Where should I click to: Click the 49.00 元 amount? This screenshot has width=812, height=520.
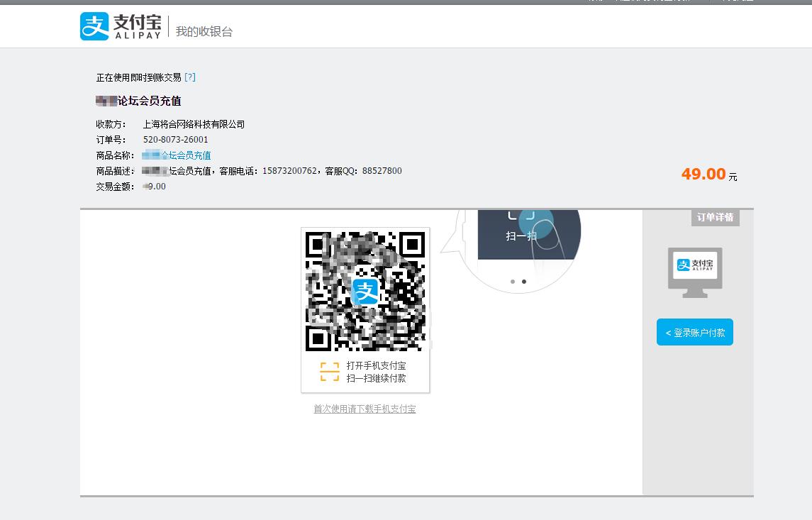pyautogui.click(x=709, y=174)
